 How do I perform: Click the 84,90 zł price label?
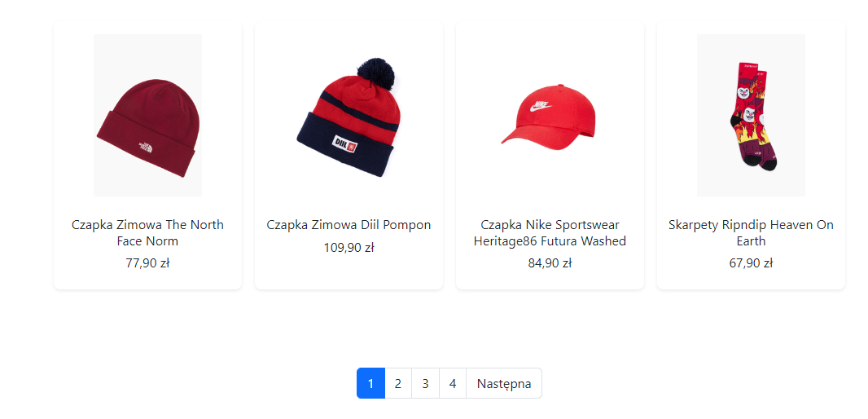(550, 263)
